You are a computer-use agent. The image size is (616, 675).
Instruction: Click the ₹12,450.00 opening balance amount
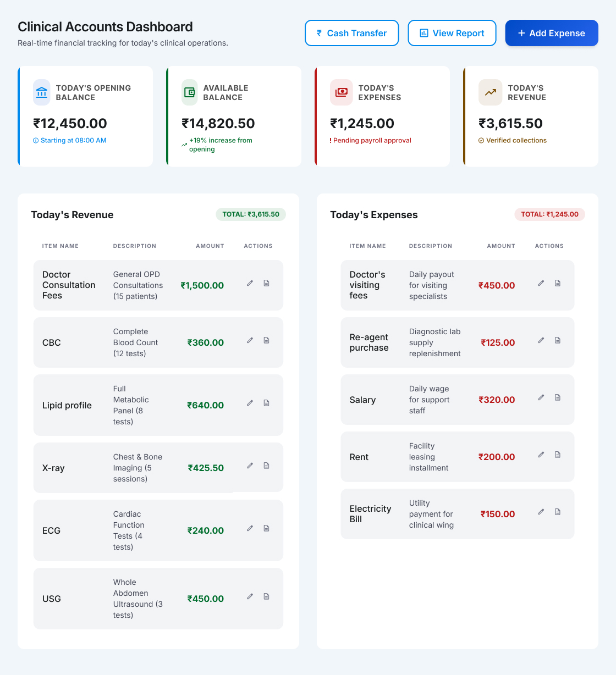(70, 124)
